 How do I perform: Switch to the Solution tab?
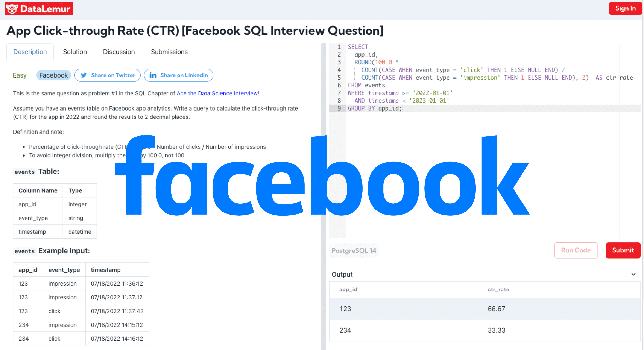(x=74, y=52)
